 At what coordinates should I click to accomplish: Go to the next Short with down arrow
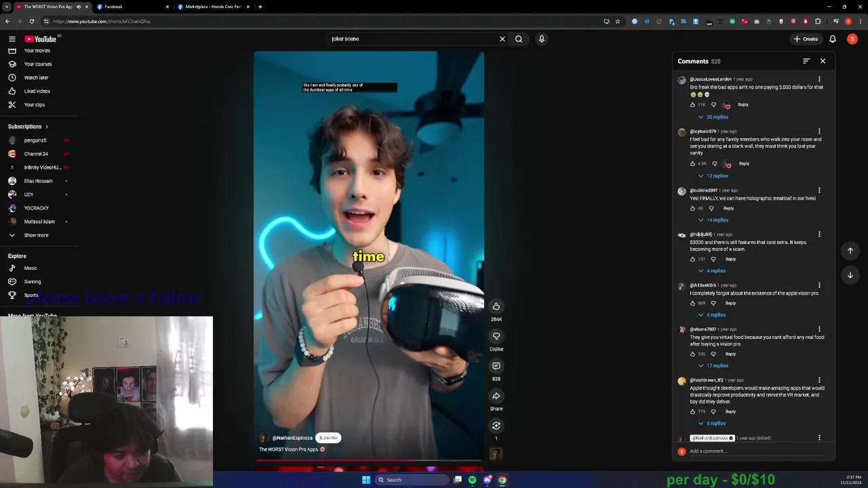click(850, 275)
